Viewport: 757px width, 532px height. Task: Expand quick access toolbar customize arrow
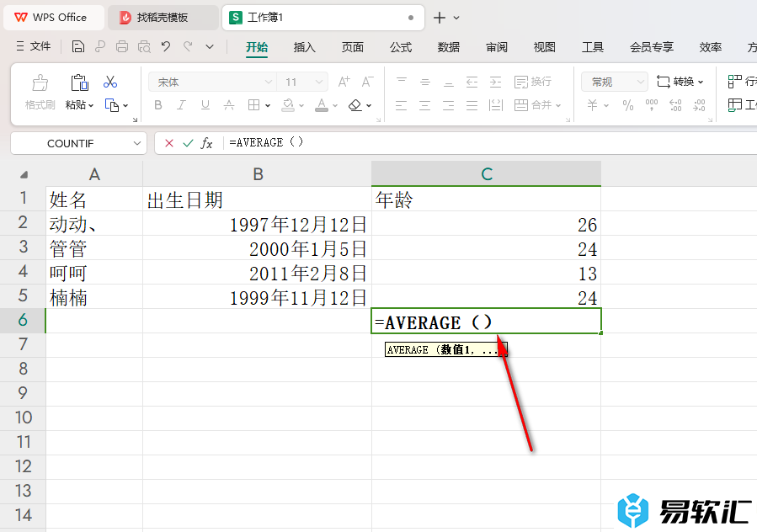(210, 46)
